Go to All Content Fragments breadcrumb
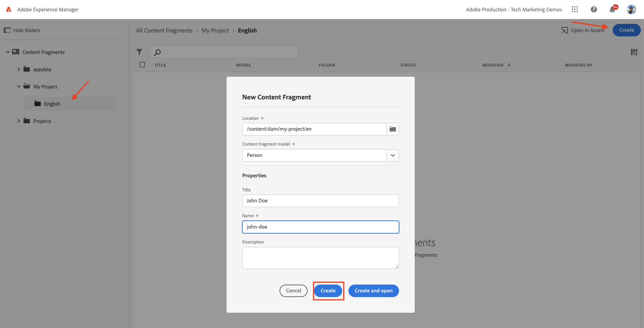This screenshot has width=644, height=328. click(164, 31)
